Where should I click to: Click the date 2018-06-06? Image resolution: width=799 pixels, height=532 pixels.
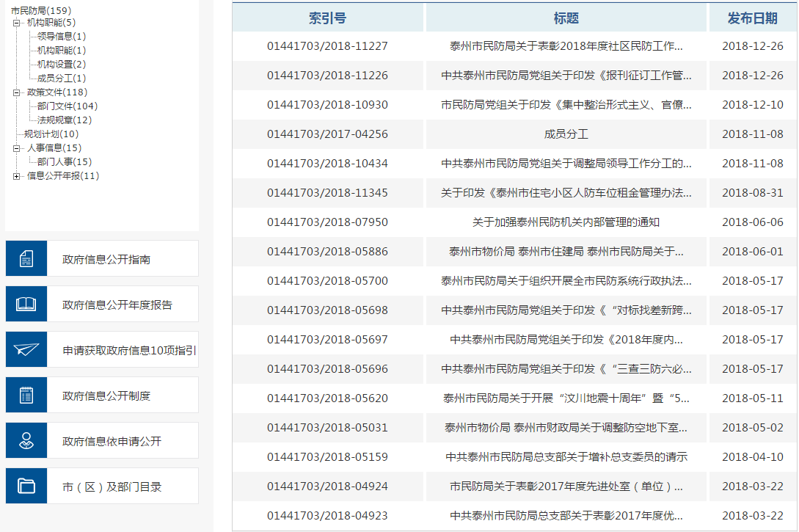point(753,222)
